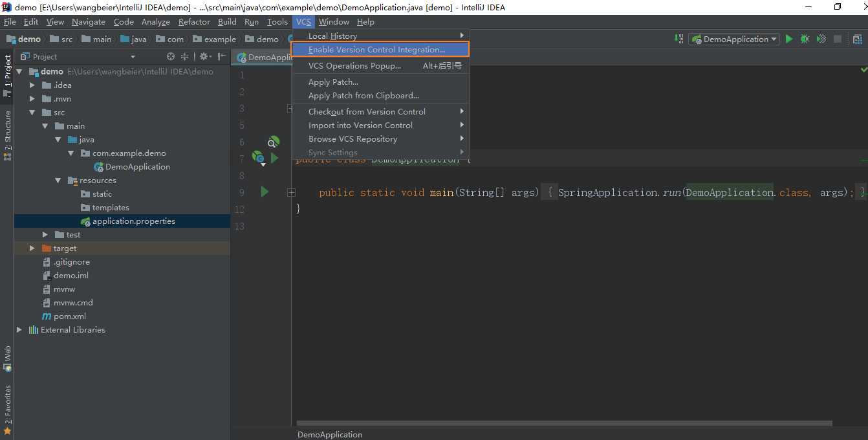Open the Analyze menu
868x440 pixels.
point(156,22)
